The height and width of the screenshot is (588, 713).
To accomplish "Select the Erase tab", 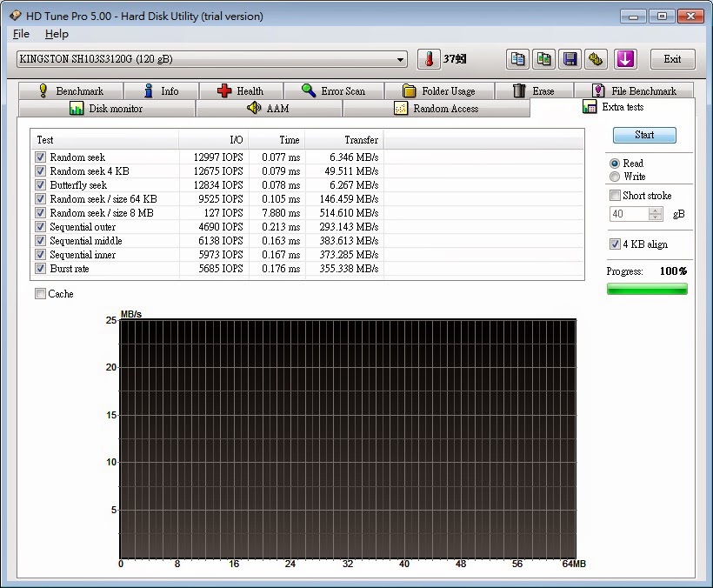I will [534, 91].
